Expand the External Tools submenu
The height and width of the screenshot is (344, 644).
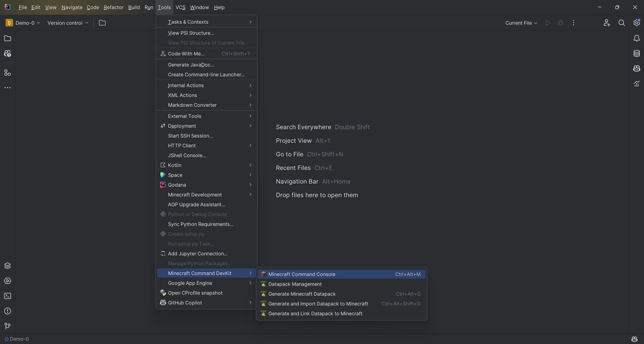tap(206, 116)
